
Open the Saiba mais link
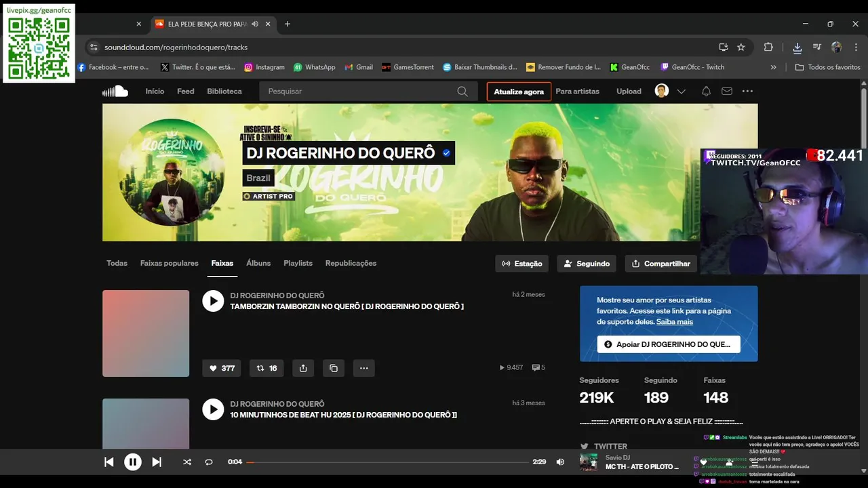point(675,322)
